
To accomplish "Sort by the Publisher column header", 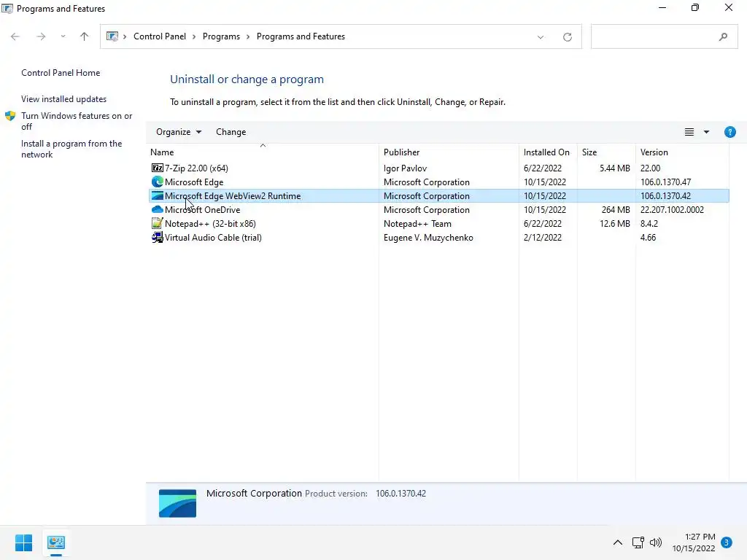I will (x=449, y=152).
